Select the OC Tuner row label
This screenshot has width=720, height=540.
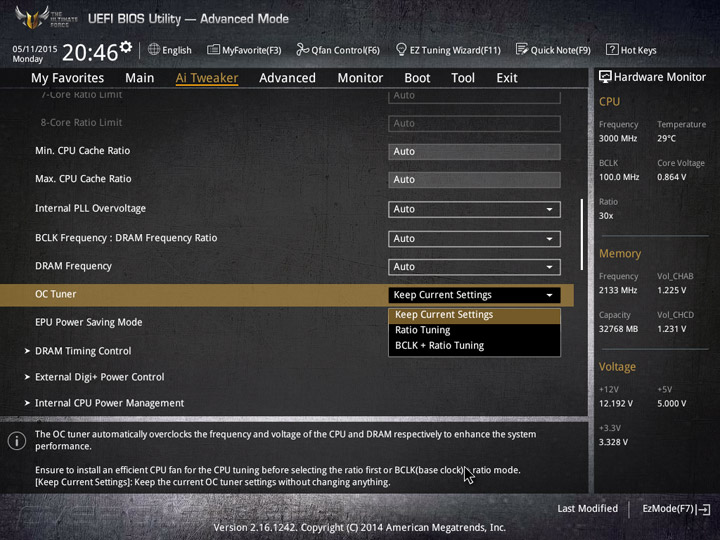[x=56, y=294]
